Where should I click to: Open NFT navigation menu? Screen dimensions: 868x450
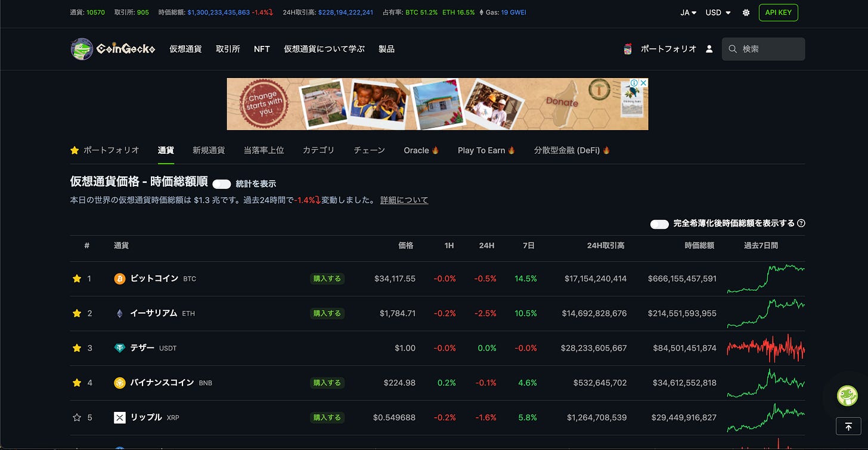[262, 49]
